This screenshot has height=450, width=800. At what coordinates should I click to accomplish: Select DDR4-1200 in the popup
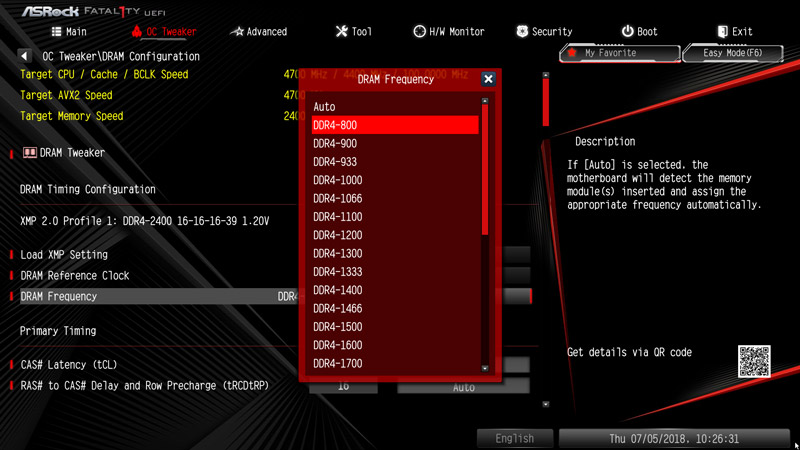(395, 235)
